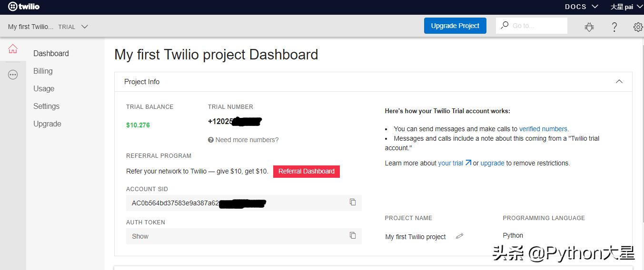Click the Python programming language value

513,235
